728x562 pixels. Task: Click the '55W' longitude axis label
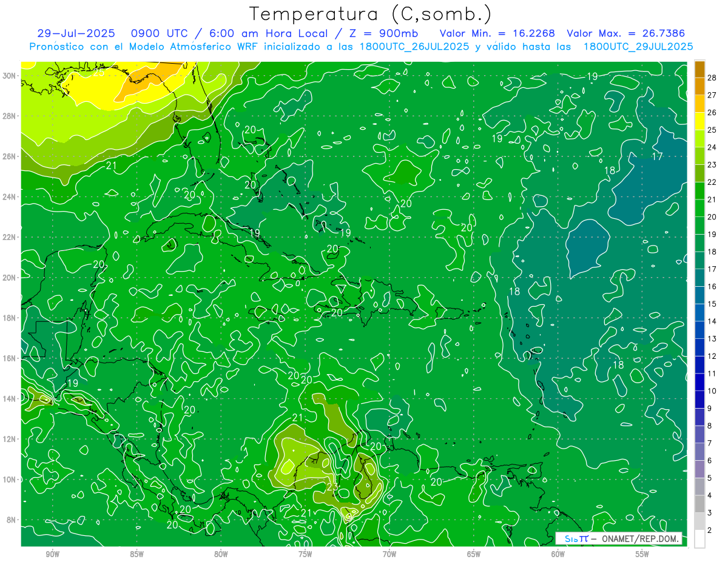(642, 554)
